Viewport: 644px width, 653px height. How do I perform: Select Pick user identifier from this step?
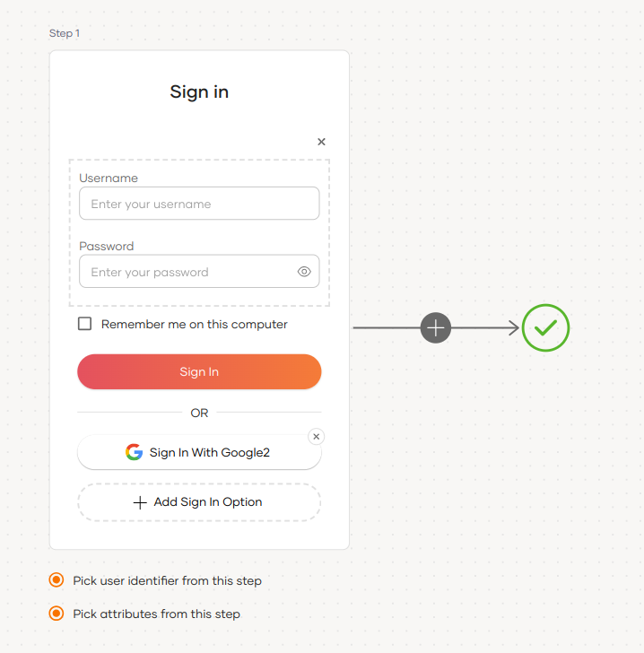tap(57, 580)
